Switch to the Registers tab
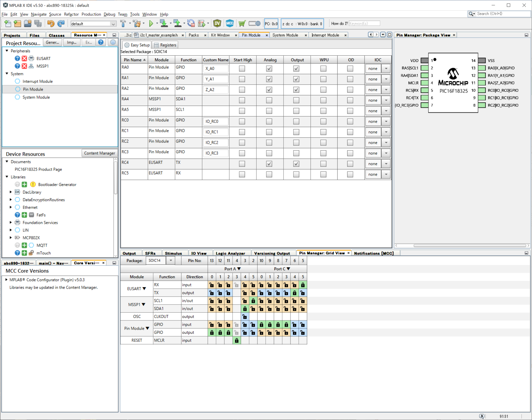 point(165,45)
